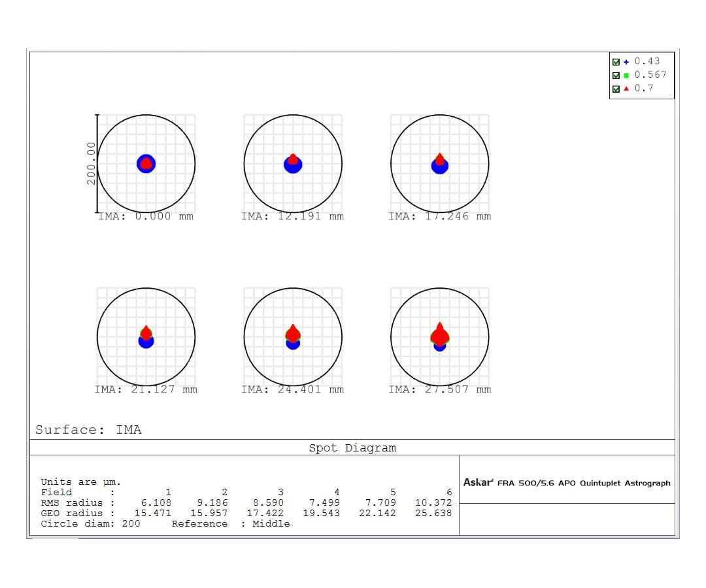Select the spot at IMA 27.507 mm
The height and width of the screenshot is (588, 706).
pyautogui.click(x=440, y=337)
